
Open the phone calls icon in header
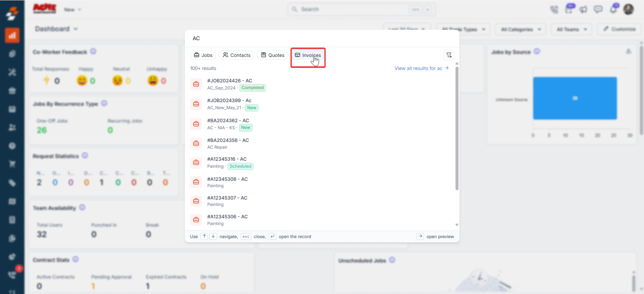coord(554,9)
